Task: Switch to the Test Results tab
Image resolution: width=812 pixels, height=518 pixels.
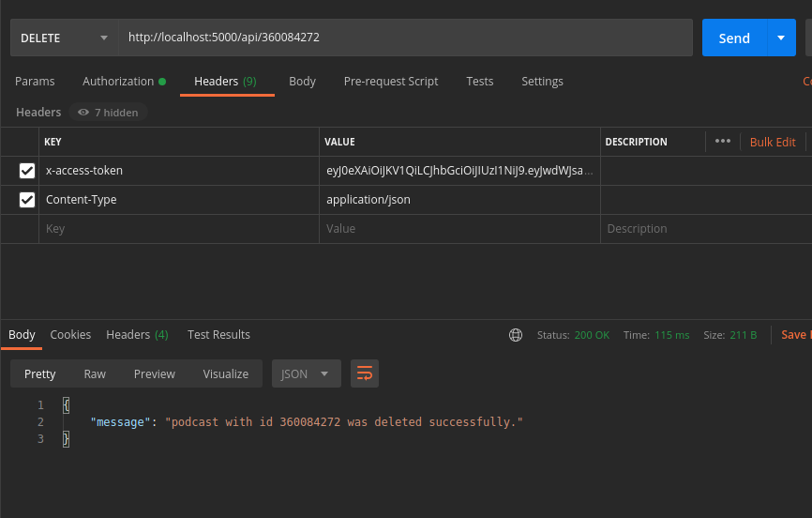Action: point(218,335)
